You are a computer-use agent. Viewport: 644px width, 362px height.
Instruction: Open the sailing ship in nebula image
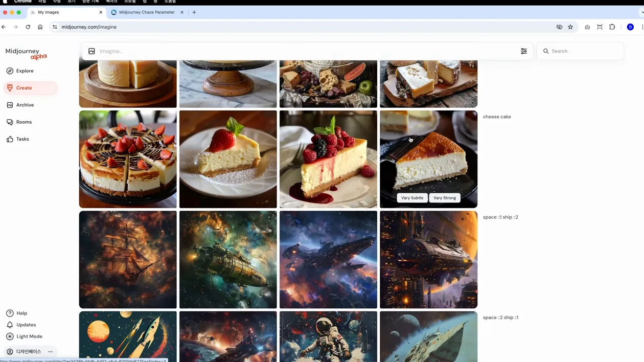128,260
